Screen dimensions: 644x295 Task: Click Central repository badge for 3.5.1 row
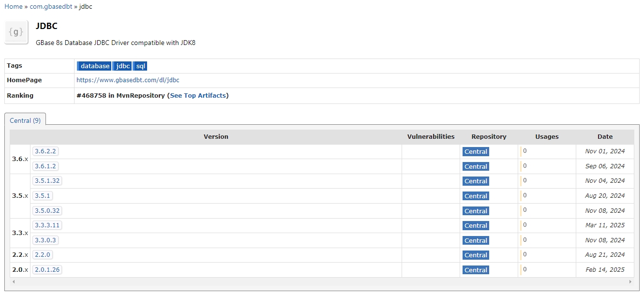pos(476,196)
